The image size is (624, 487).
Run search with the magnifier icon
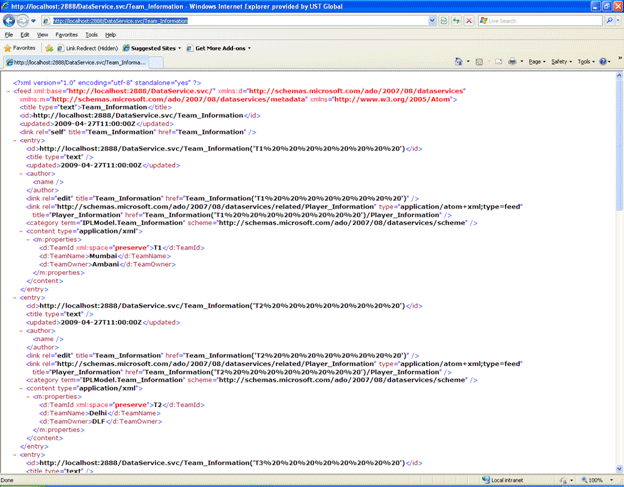(x=609, y=21)
